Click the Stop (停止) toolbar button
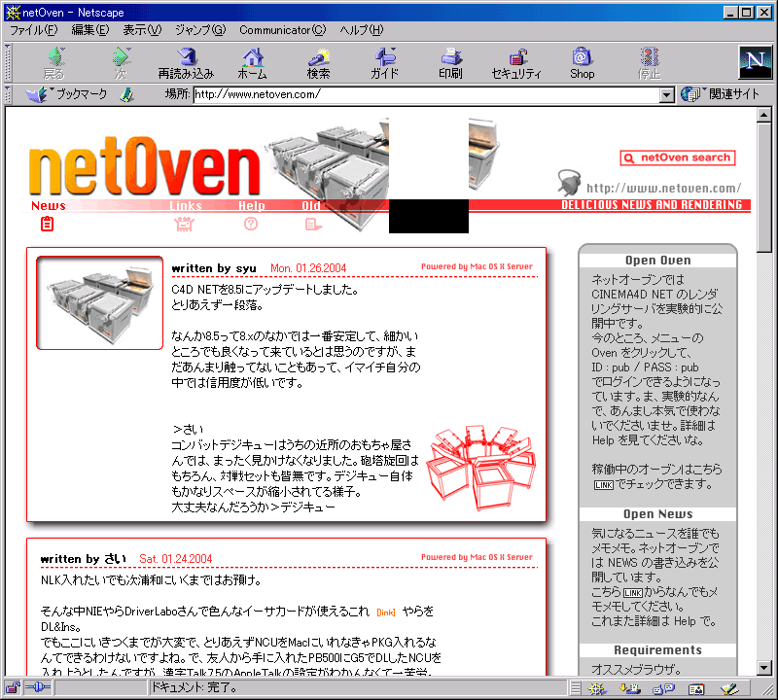 (649, 63)
